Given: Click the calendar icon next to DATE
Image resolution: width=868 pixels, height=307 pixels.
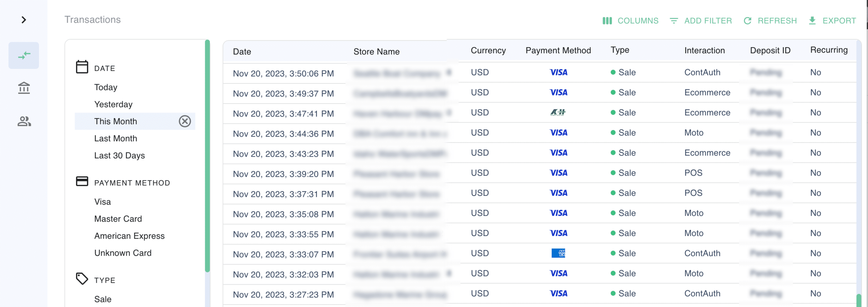Looking at the screenshot, I should click(81, 67).
